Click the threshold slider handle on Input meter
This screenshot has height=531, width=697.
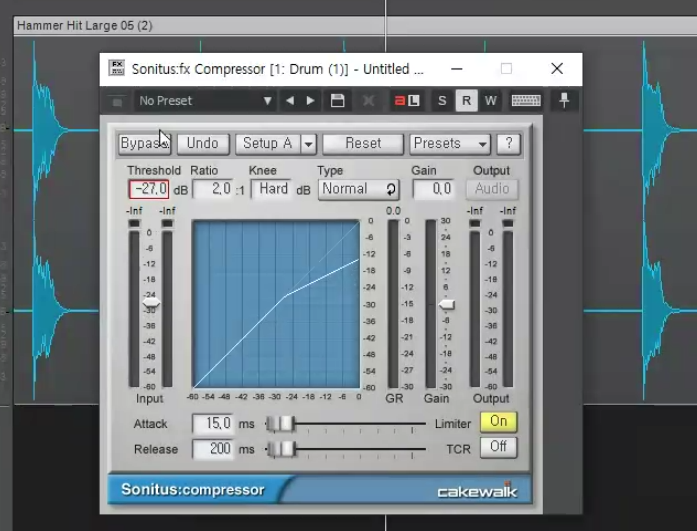pos(151,303)
